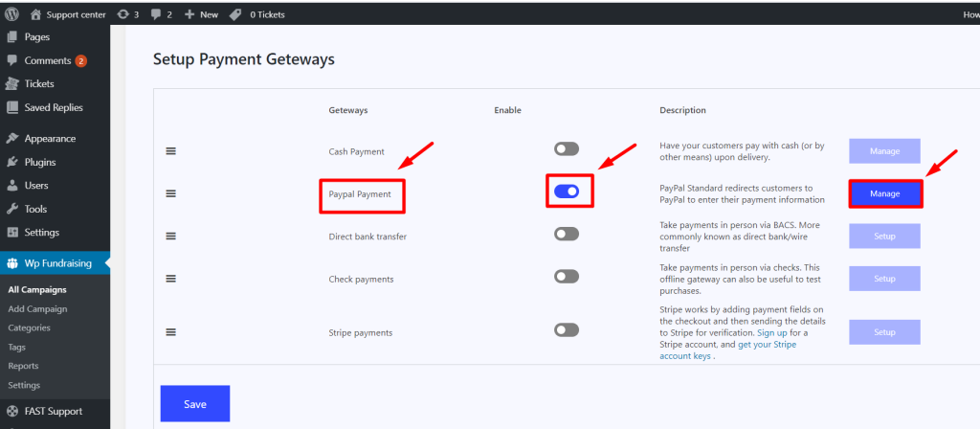The width and height of the screenshot is (980, 429).
Task: Click the Plugins plug icon
Action: 11,162
